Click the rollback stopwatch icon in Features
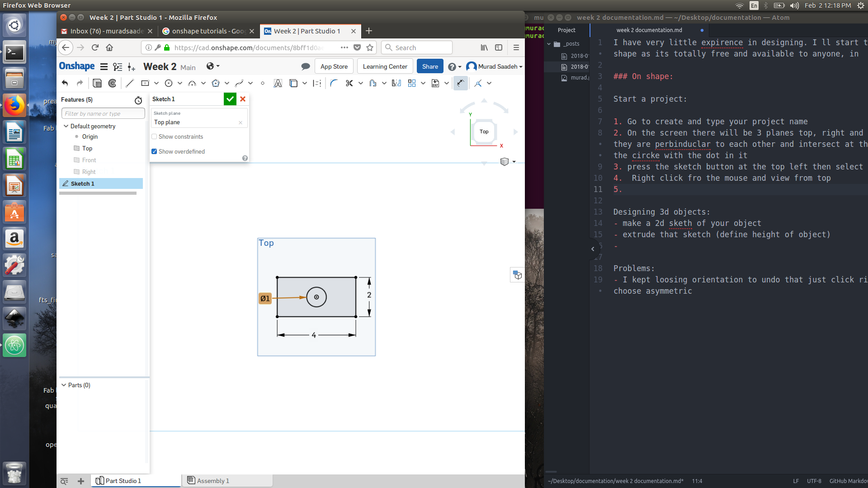The width and height of the screenshot is (868, 488). pos(138,100)
